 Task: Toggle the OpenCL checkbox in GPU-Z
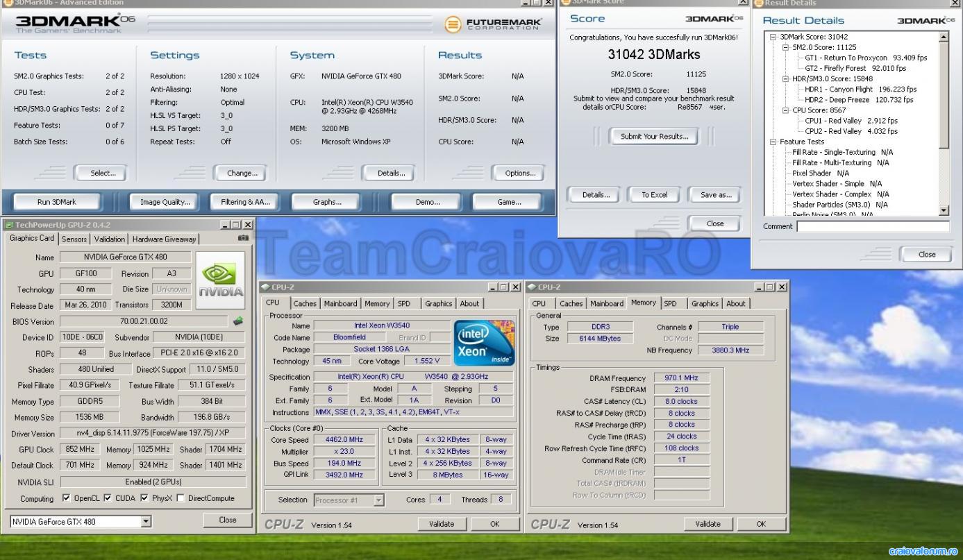(x=67, y=498)
